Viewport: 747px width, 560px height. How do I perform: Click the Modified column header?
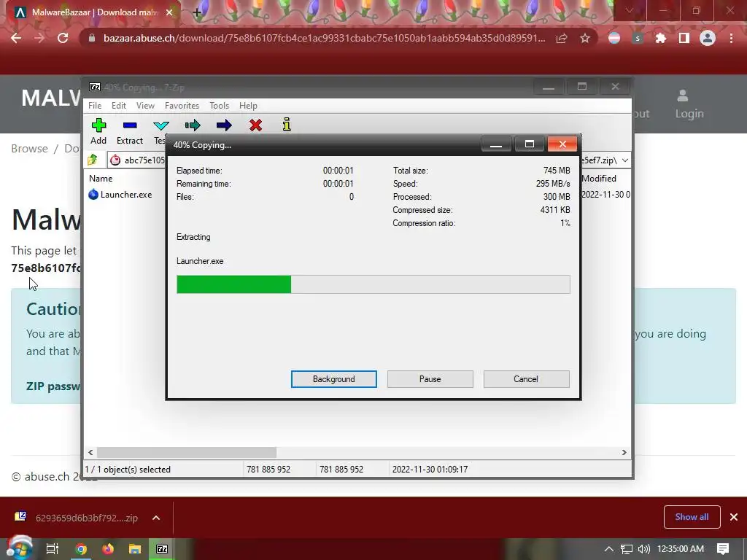tap(599, 179)
